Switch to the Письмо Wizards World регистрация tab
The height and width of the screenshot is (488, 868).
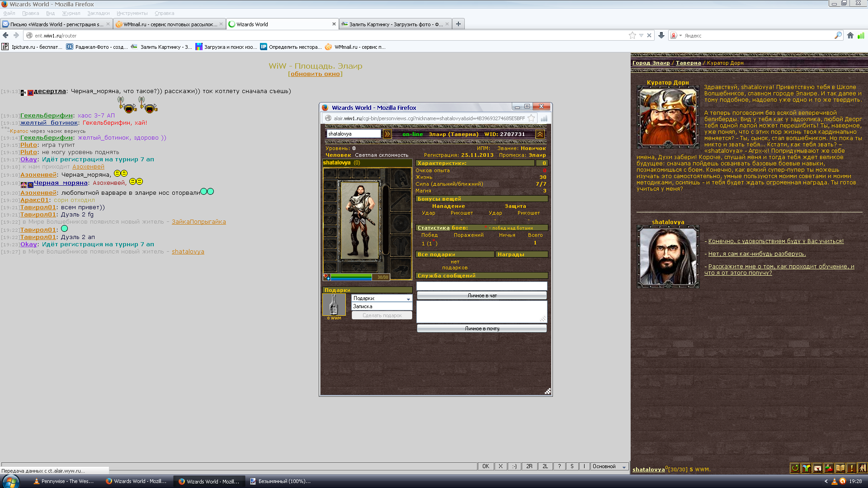[x=56, y=24]
